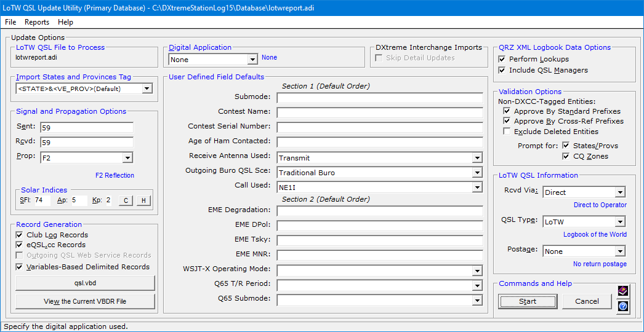Expand the Prop propagation mode dropdown
This screenshot has width=644, height=332.
(127, 158)
